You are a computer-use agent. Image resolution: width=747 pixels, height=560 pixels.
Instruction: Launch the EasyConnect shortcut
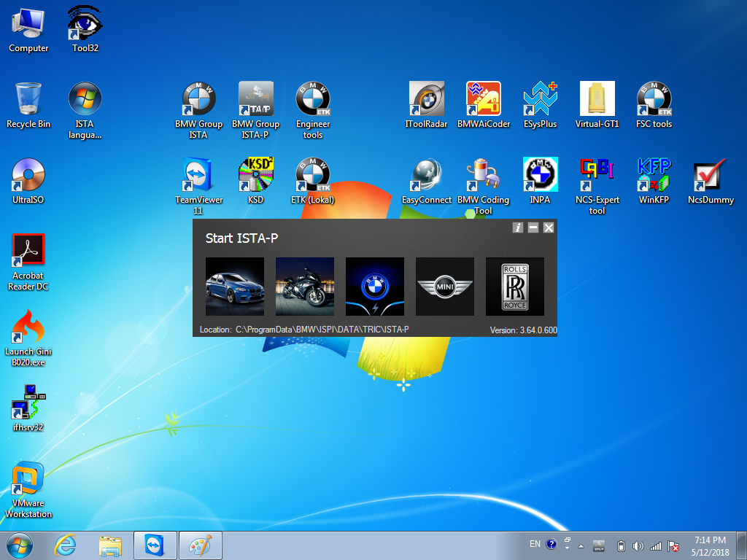coord(426,181)
